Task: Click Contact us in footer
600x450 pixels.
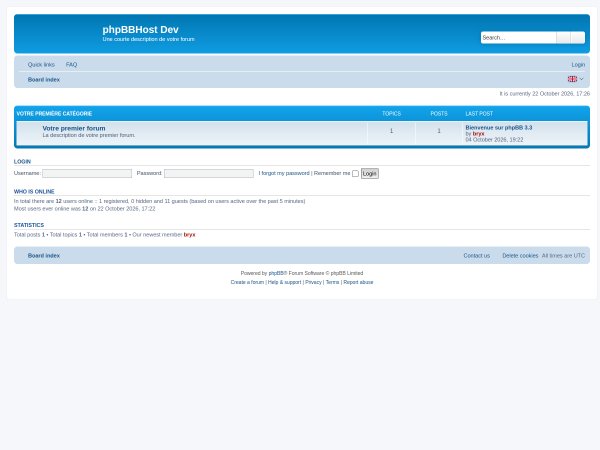Action: coord(476,256)
